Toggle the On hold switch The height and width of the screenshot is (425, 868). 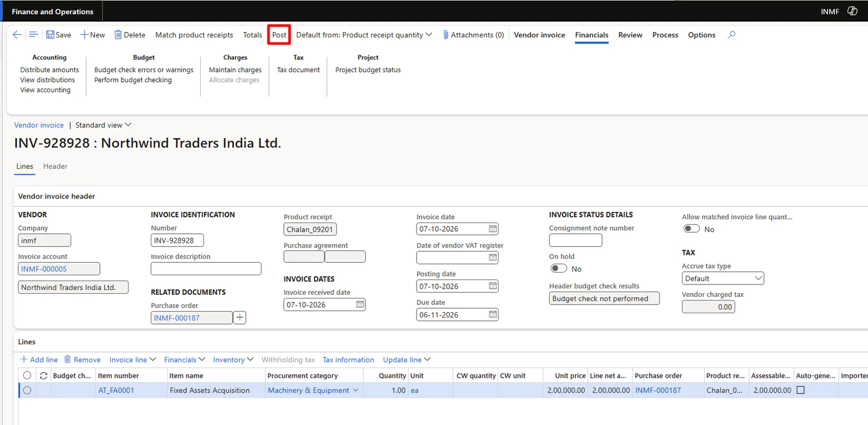tap(558, 268)
